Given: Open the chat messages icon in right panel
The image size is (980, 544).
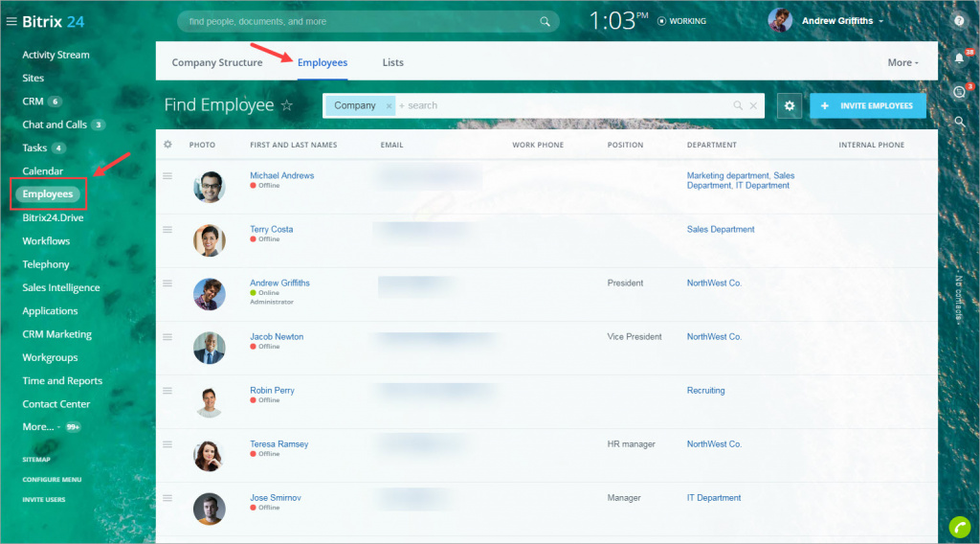Looking at the screenshot, I should click(x=959, y=92).
